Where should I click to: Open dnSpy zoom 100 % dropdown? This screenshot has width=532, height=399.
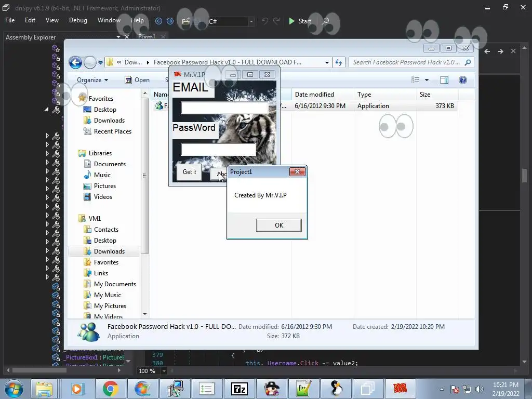(x=164, y=371)
